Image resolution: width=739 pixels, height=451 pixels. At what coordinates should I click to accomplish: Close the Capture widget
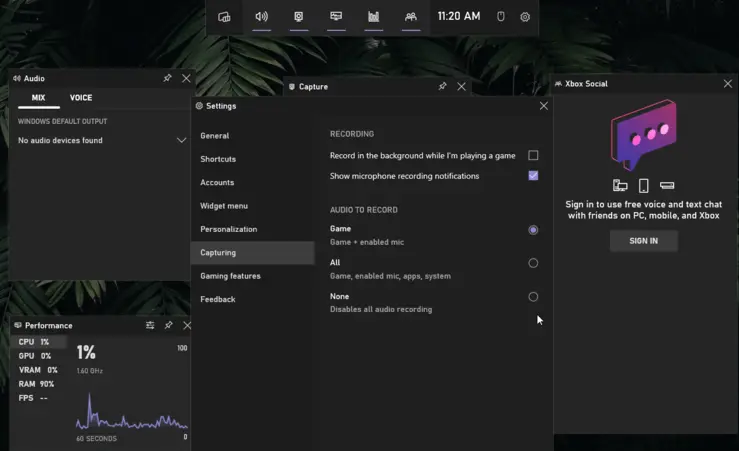point(461,86)
